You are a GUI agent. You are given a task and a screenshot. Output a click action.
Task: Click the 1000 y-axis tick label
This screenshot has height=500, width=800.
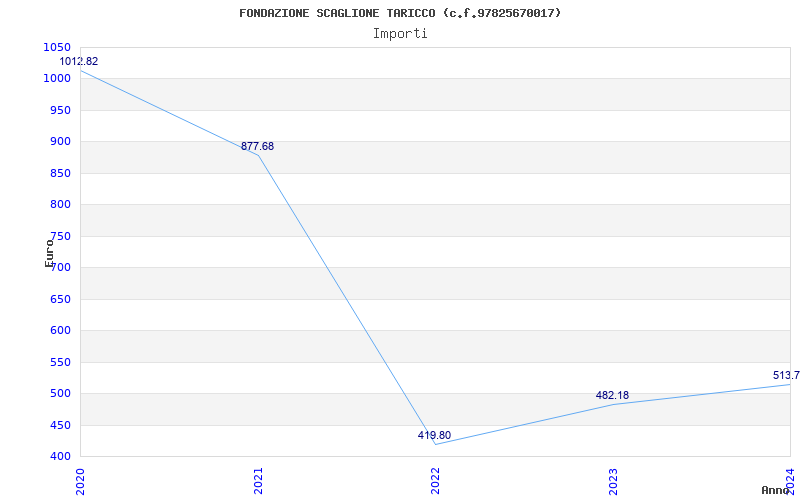(57, 79)
